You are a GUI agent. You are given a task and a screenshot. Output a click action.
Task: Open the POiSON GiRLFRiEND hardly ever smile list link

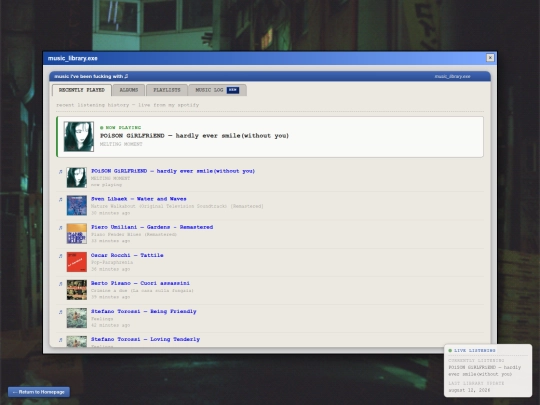[173, 171]
